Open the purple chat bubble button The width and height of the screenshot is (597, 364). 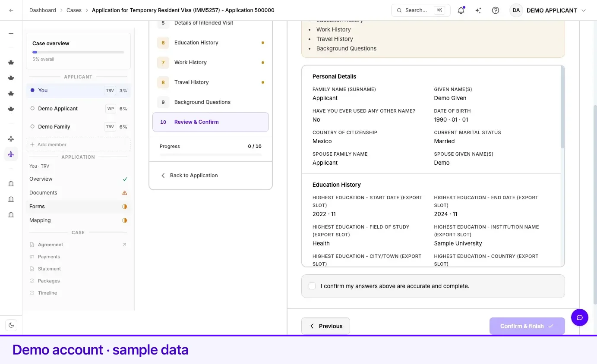580,317
